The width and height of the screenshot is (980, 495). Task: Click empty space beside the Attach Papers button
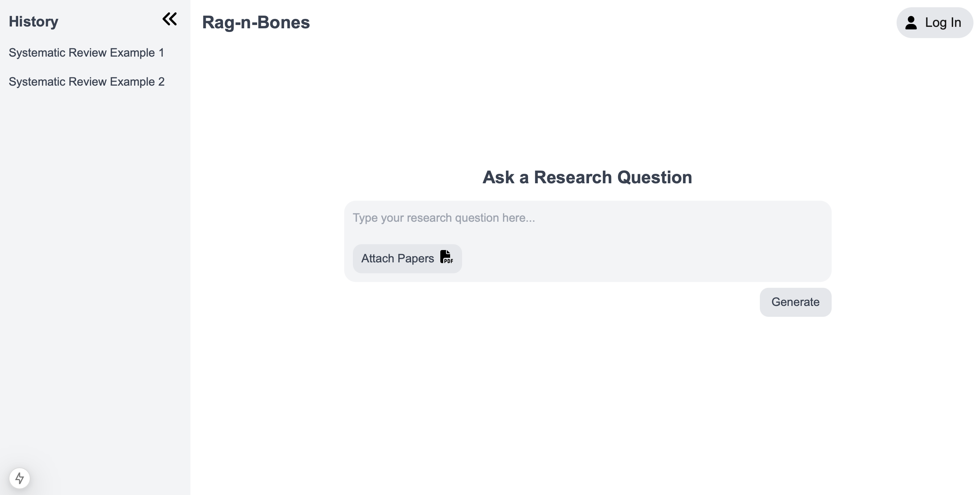(647, 258)
